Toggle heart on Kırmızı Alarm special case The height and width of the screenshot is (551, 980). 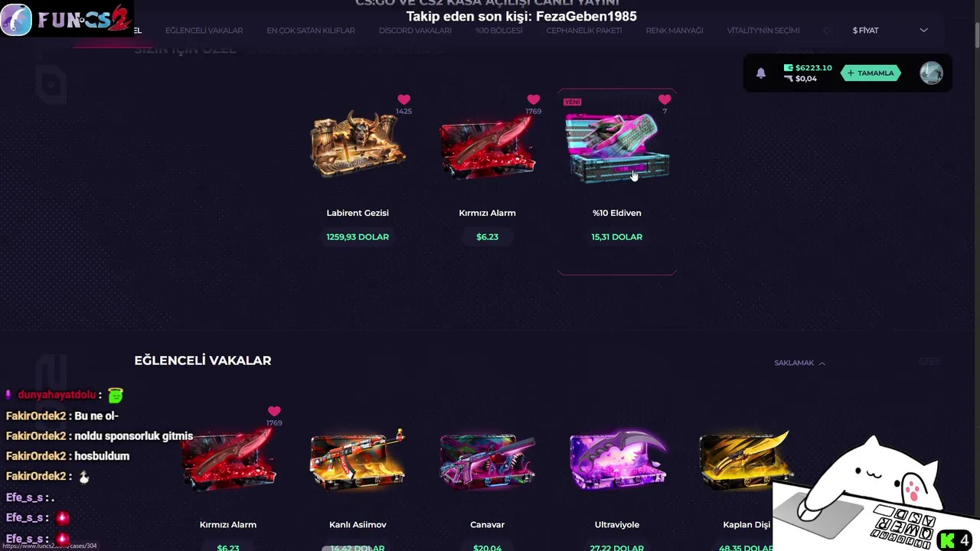pyautogui.click(x=533, y=99)
